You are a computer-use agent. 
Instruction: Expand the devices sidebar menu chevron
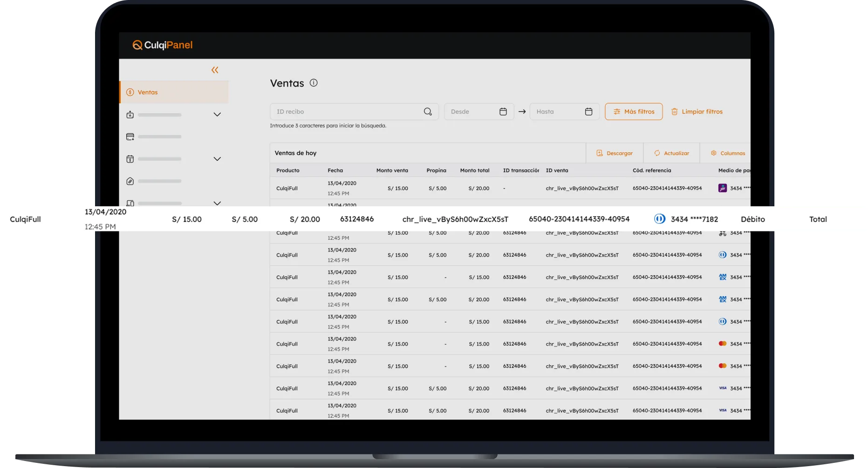coord(217,203)
